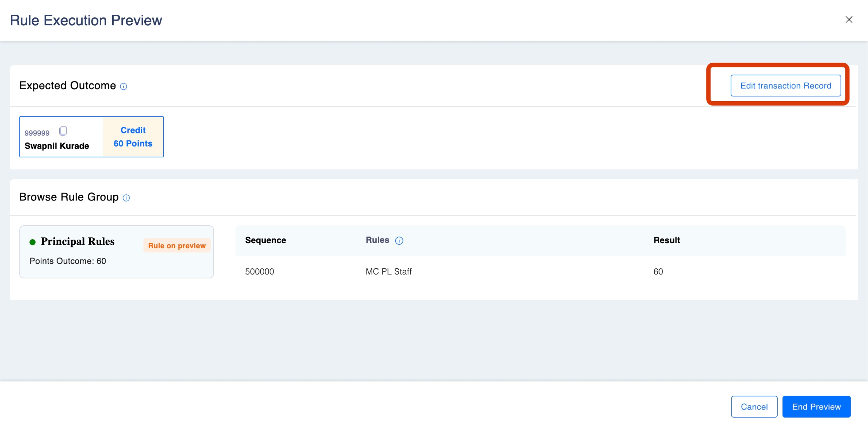This screenshot has width=868, height=432.
Task: Copy the 999999 member ID
Action: click(63, 131)
